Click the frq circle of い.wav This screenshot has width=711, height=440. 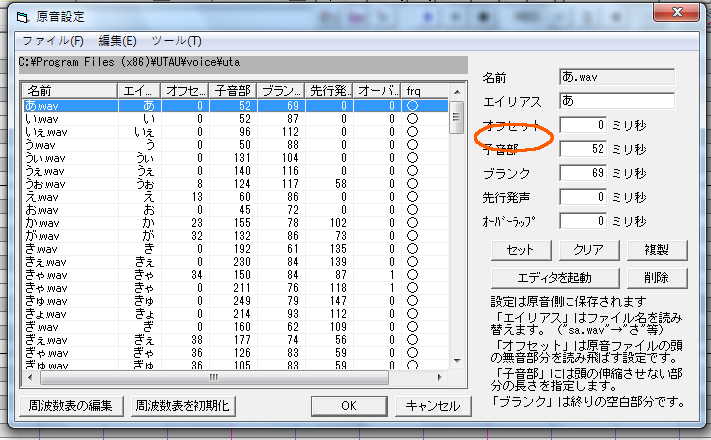coord(412,119)
